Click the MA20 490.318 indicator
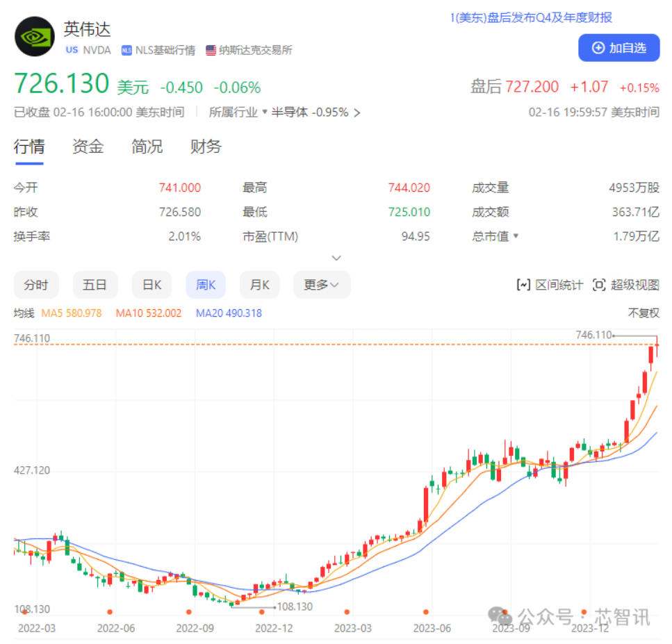The width and height of the screenshot is (672, 644). pos(229,313)
